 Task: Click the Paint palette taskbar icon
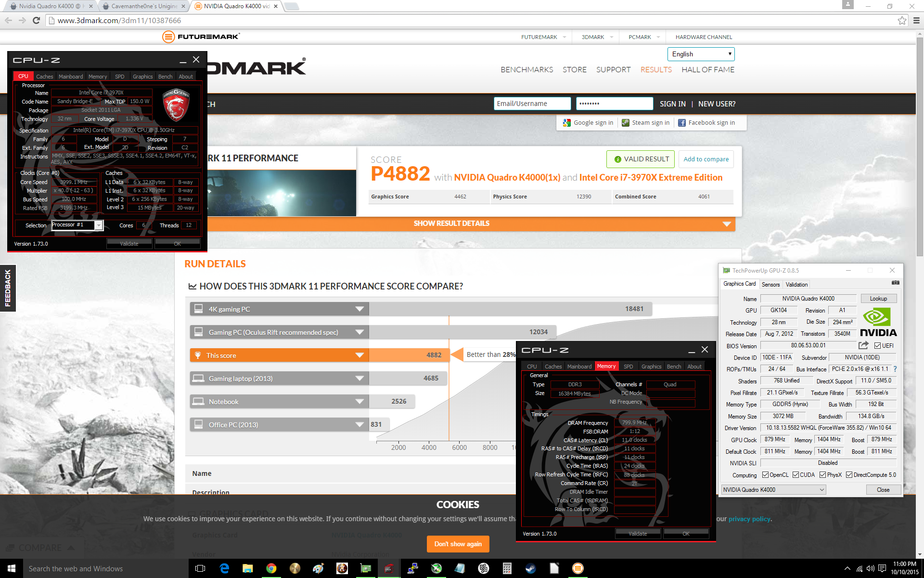click(x=318, y=568)
